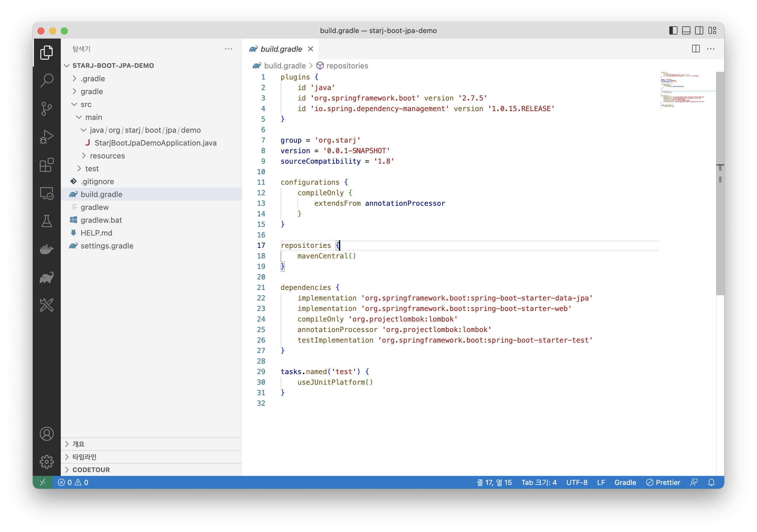Toggle the secondary side bar visibility
The height and width of the screenshot is (532, 757).
(699, 30)
